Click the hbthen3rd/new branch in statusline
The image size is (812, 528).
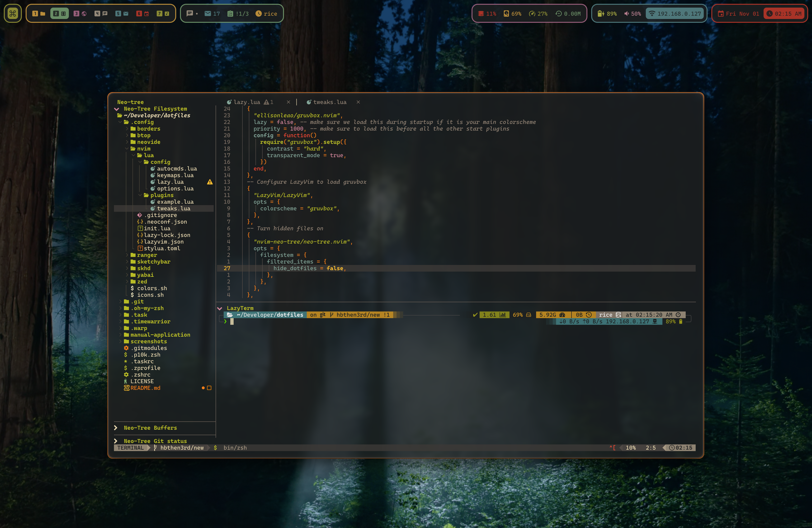click(x=179, y=448)
